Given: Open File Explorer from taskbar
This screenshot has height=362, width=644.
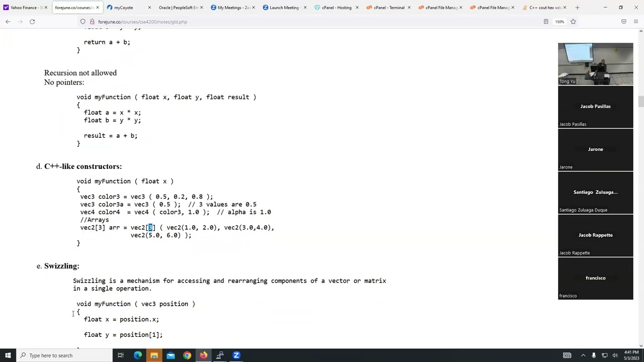Looking at the screenshot, I should pos(154,355).
